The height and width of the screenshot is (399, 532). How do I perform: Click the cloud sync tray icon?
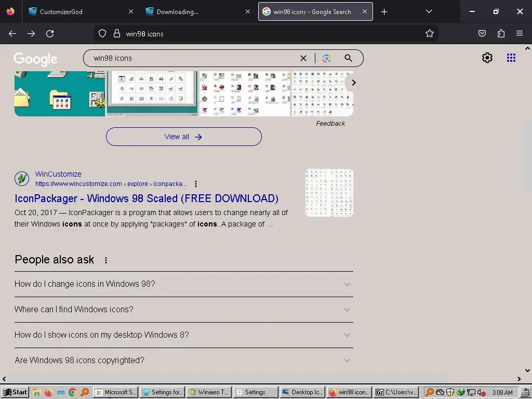click(x=440, y=393)
